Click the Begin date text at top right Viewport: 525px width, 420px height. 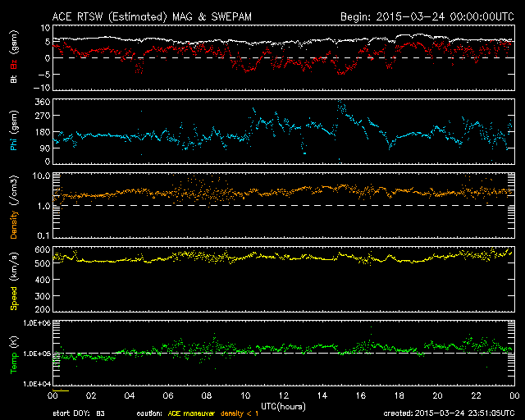(427, 16)
